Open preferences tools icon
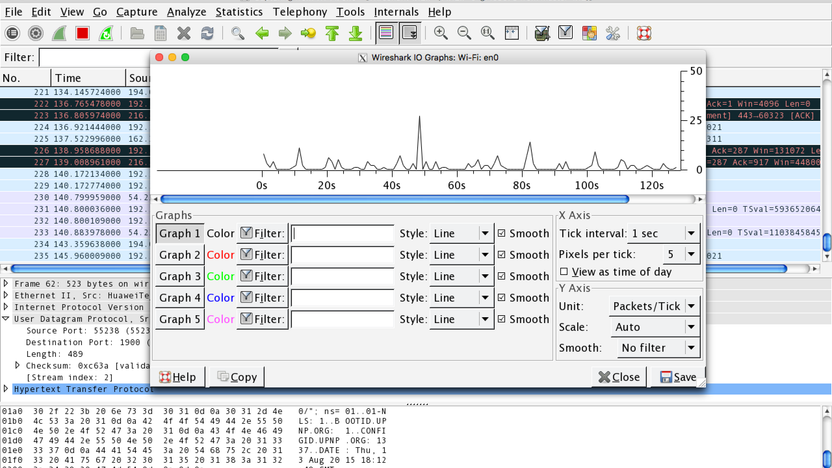 click(x=613, y=33)
